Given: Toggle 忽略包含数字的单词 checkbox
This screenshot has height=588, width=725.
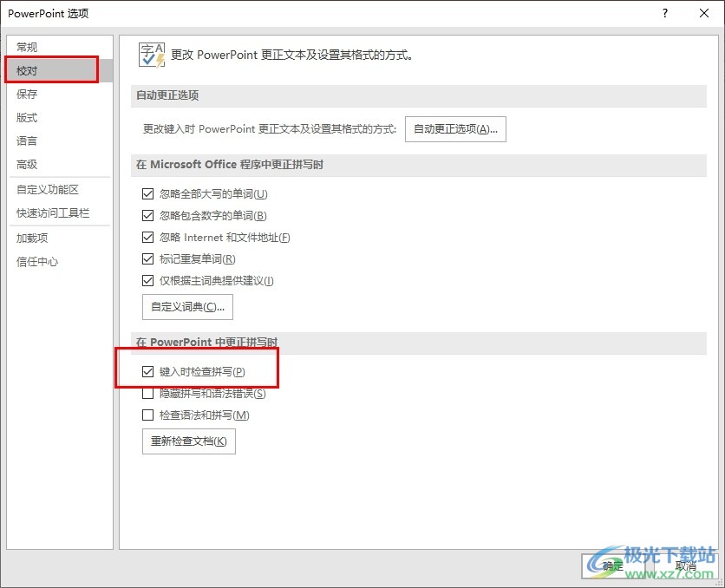Looking at the screenshot, I should click(147, 216).
